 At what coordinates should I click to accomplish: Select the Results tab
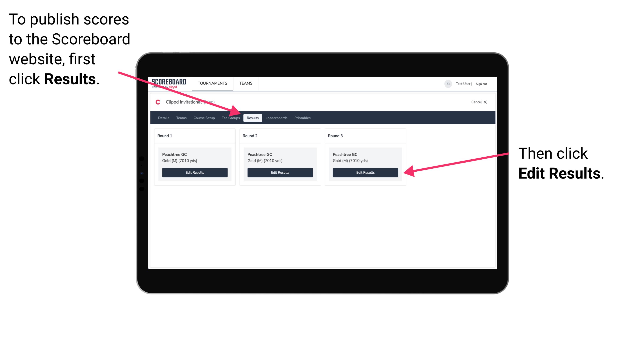click(x=253, y=118)
